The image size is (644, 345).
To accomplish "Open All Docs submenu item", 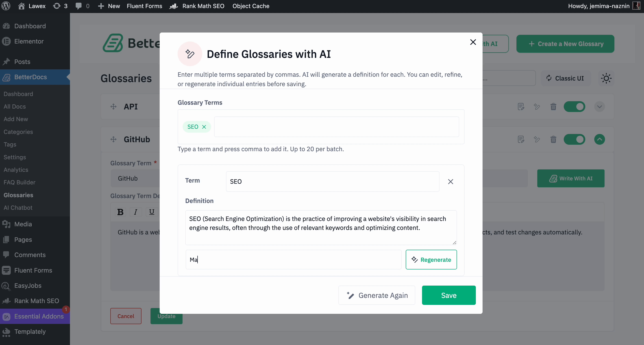I will [15, 107].
